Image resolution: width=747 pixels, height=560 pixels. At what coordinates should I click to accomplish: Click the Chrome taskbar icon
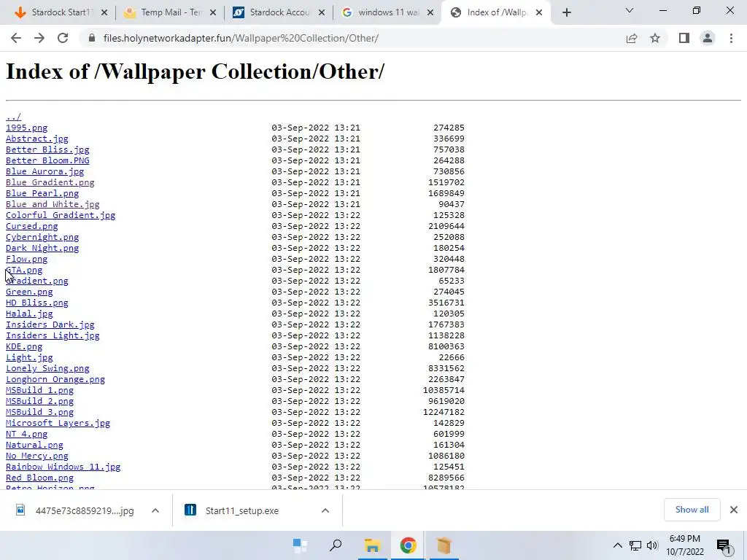(408, 545)
